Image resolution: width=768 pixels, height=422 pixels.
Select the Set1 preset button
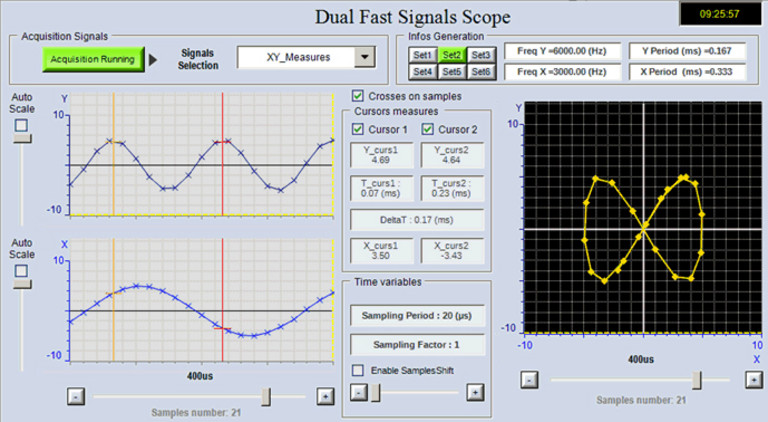pyautogui.click(x=422, y=54)
